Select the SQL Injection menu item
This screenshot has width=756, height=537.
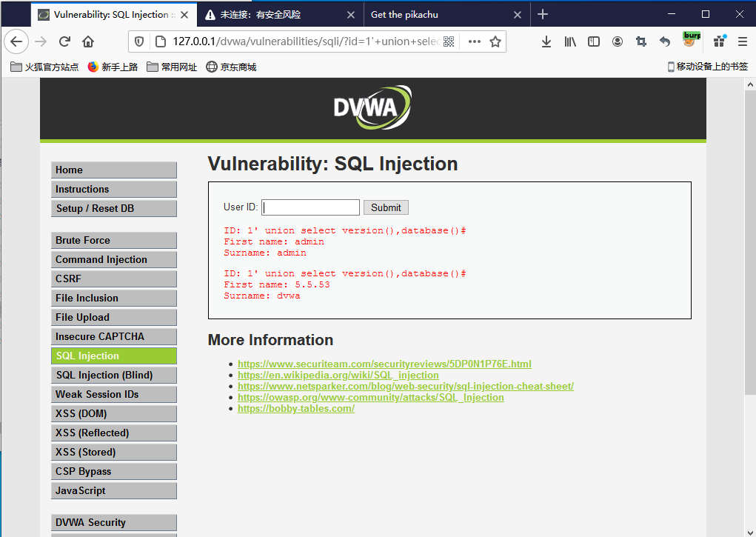point(114,356)
